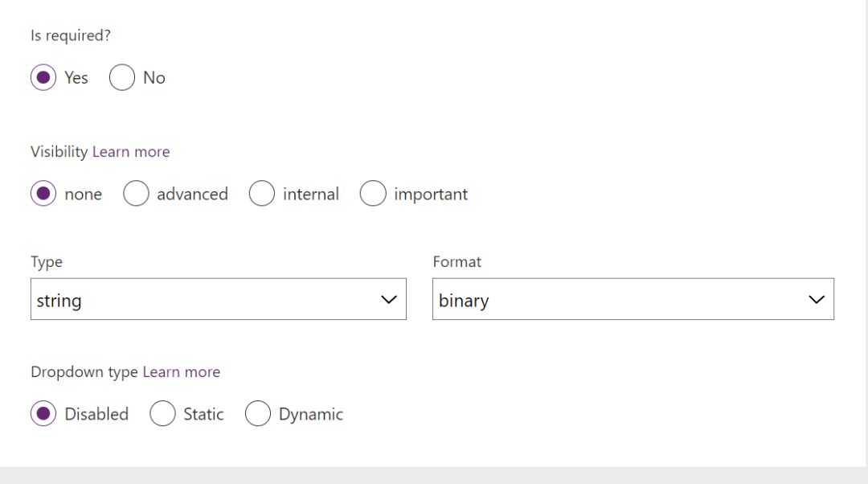Select No for Is required
This screenshot has height=484, width=868.
coord(122,78)
